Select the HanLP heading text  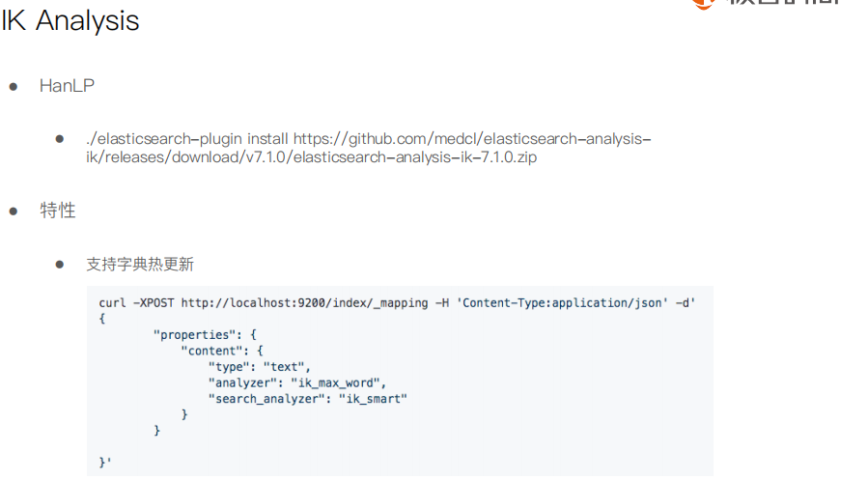[67, 86]
